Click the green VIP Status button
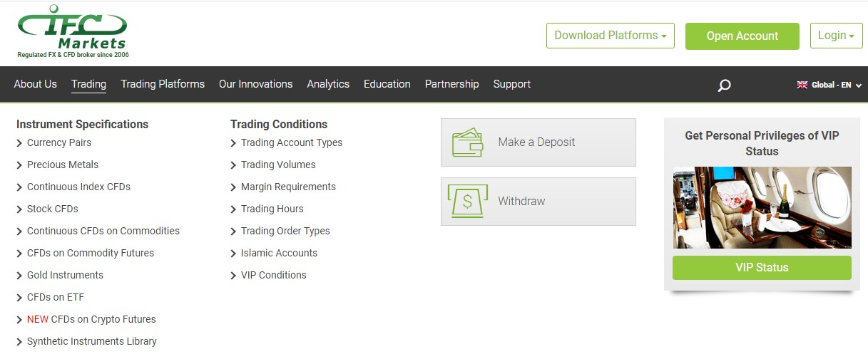The height and width of the screenshot is (354, 868). click(762, 268)
